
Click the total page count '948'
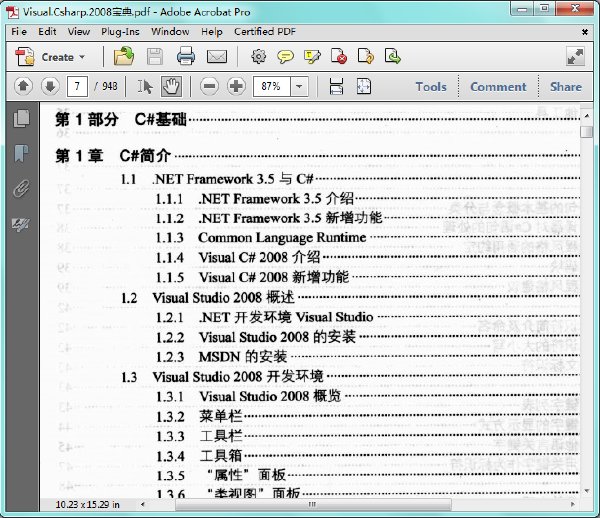coord(110,86)
